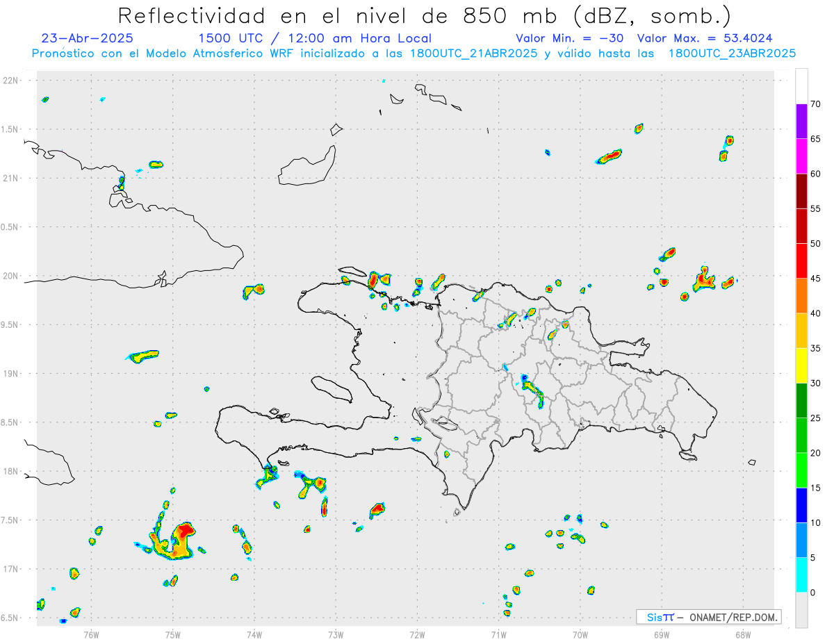This screenshot has width=834, height=644.
Task: Click the colorbar label '35'
Action: click(815, 348)
